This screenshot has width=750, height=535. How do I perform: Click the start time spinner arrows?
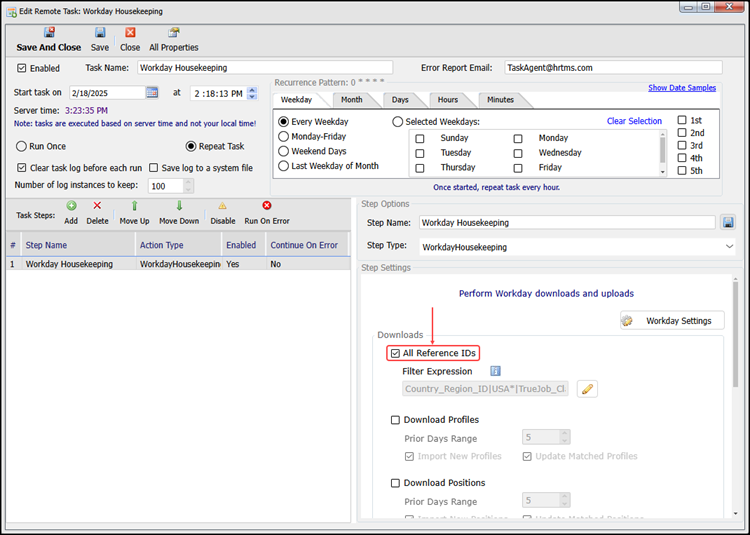[253, 93]
